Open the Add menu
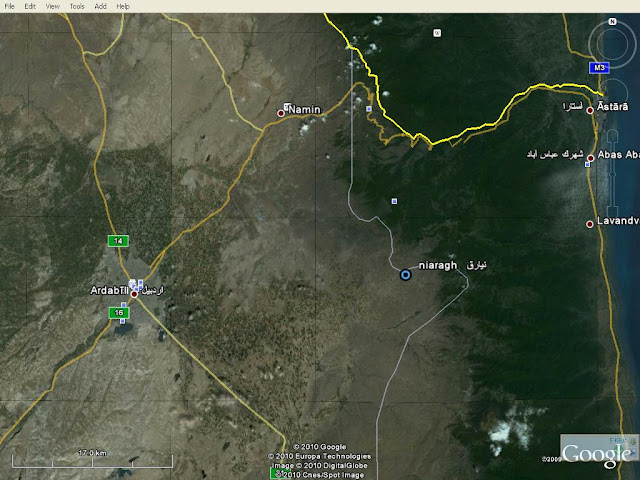This screenshot has height=480, width=640. tap(100, 6)
